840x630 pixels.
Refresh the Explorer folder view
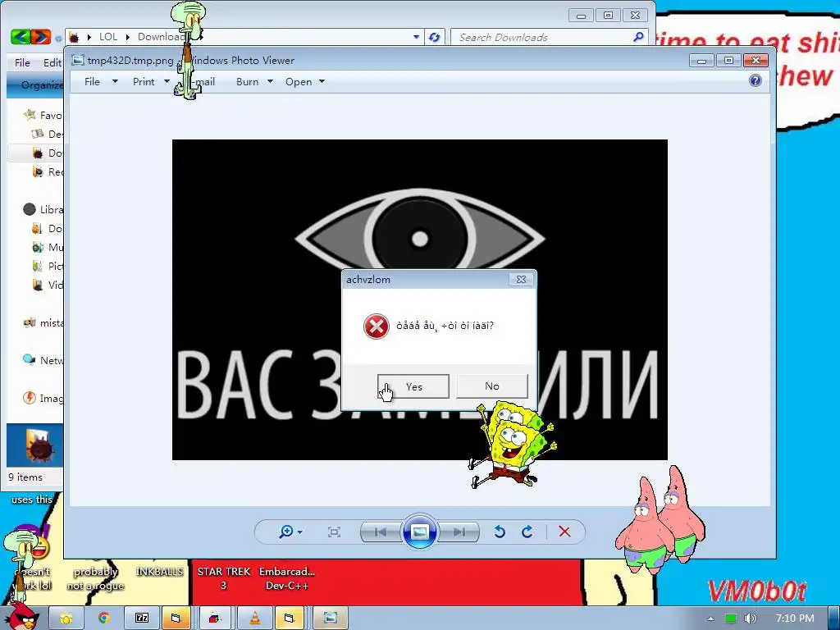[x=435, y=37]
